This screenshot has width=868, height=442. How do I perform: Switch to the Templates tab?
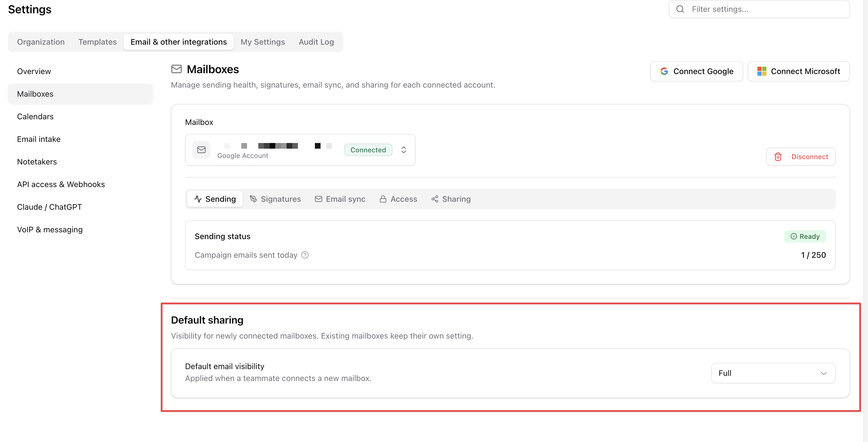[x=97, y=42]
